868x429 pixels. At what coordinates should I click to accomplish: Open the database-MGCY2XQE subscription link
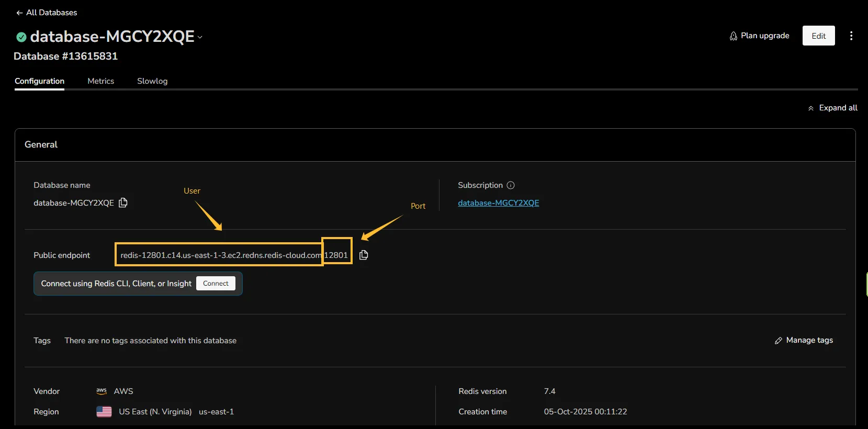498,203
